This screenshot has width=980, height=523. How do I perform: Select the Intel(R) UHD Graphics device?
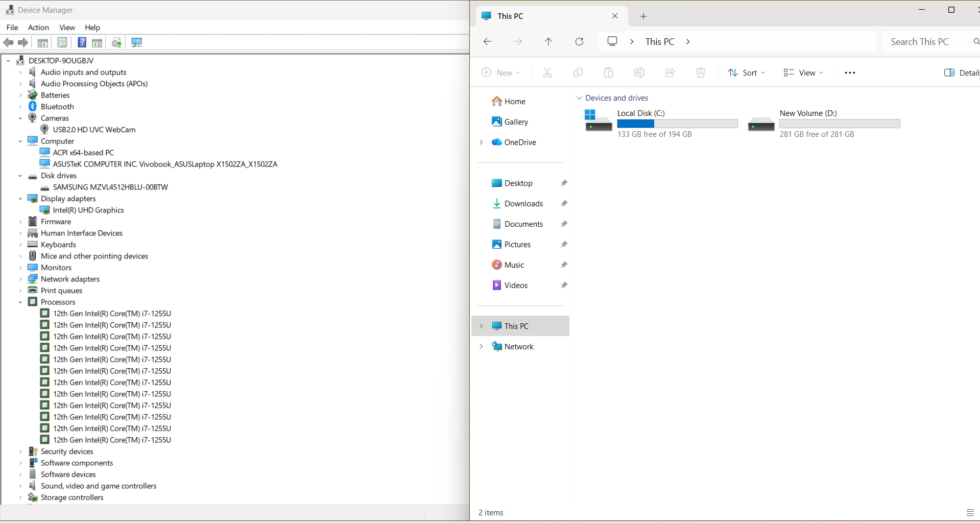tap(88, 210)
